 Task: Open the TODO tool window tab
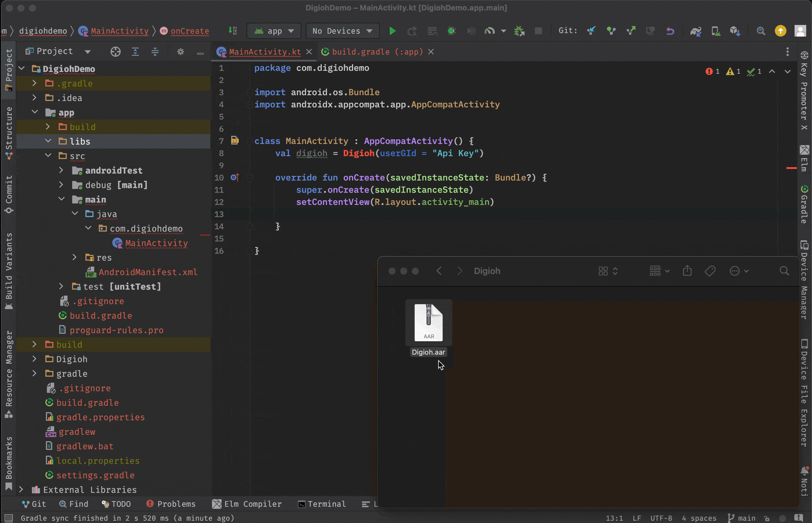116,504
